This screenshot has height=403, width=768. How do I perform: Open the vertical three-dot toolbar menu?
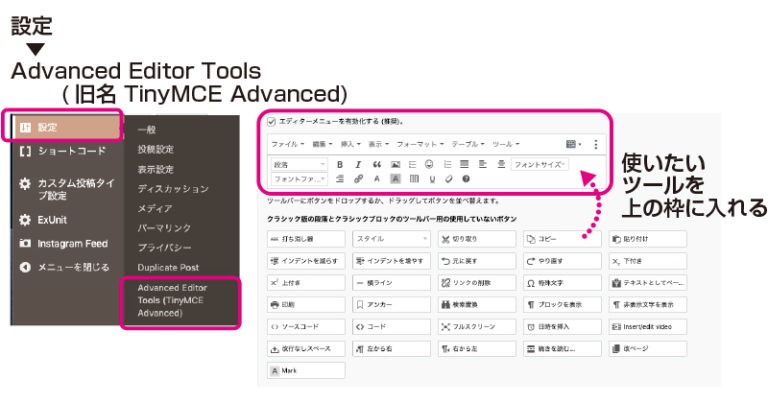click(596, 144)
